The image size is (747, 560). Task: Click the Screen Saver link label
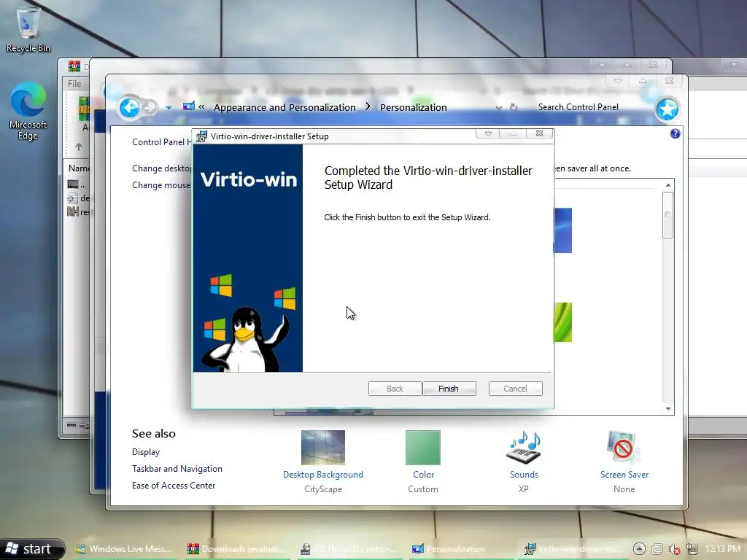pyautogui.click(x=624, y=474)
